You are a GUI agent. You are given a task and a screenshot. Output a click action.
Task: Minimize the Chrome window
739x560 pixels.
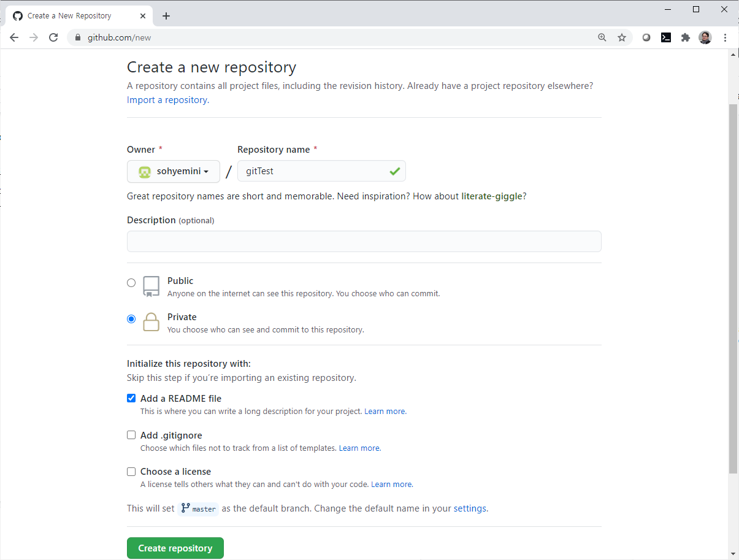click(668, 9)
